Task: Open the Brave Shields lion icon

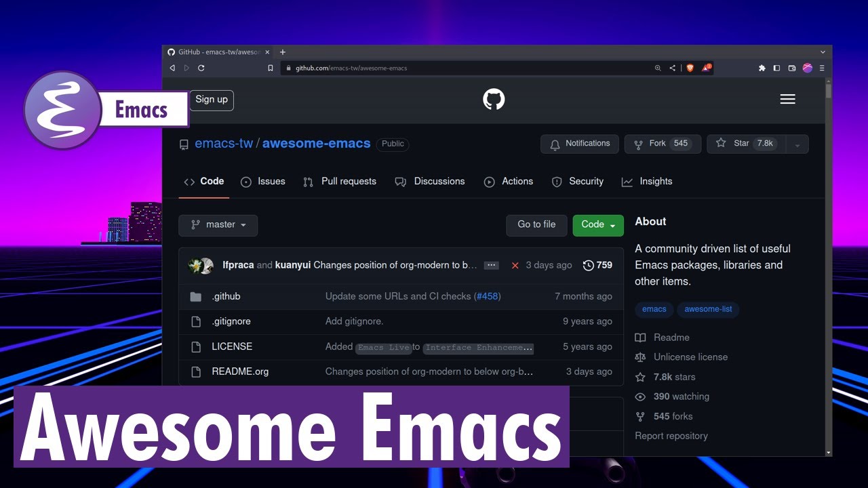Action: (x=690, y=68)
